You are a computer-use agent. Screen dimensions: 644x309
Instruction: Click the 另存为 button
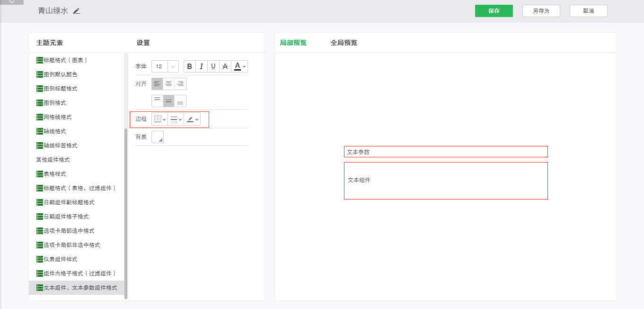pyautogui.click(x=541, y=11)
